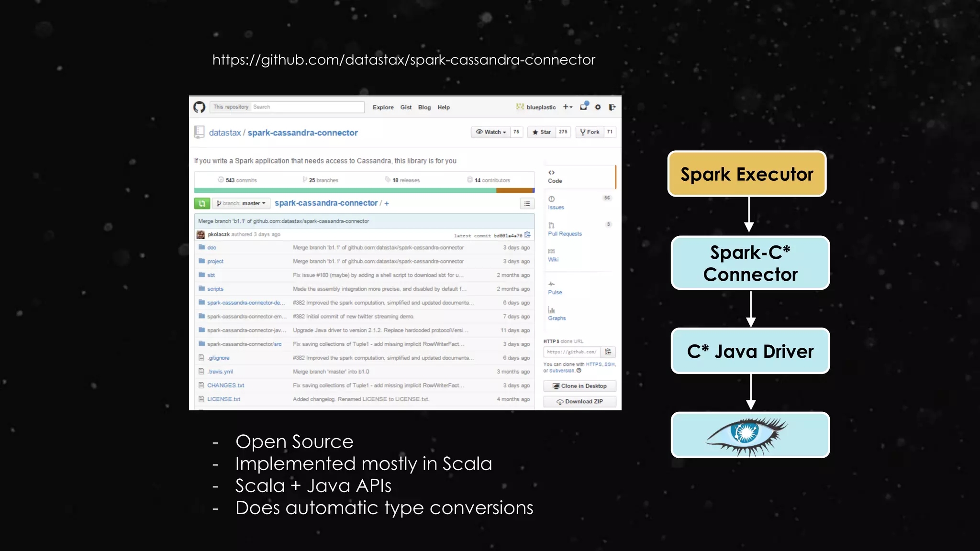Open the account settings gear icon
Viewport: 980px width, 551px height.
(x=598, y=107)
